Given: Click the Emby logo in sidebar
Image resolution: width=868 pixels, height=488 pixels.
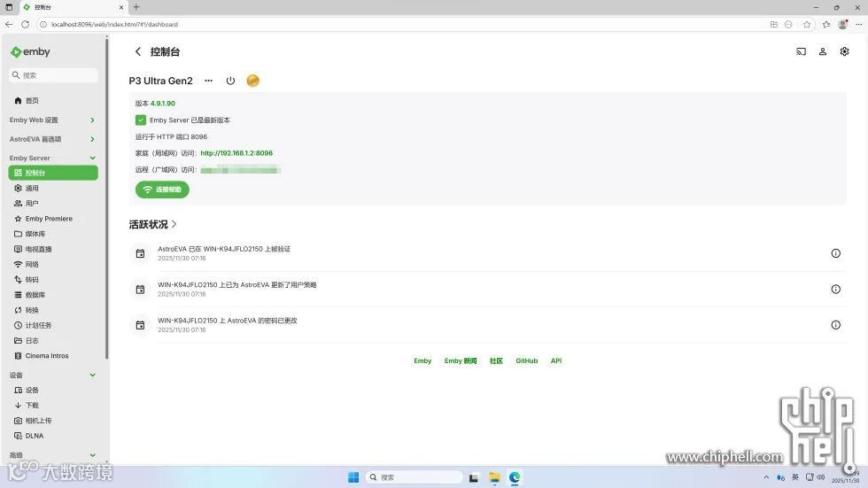Looking at the screenshot, I should point(30,52).
